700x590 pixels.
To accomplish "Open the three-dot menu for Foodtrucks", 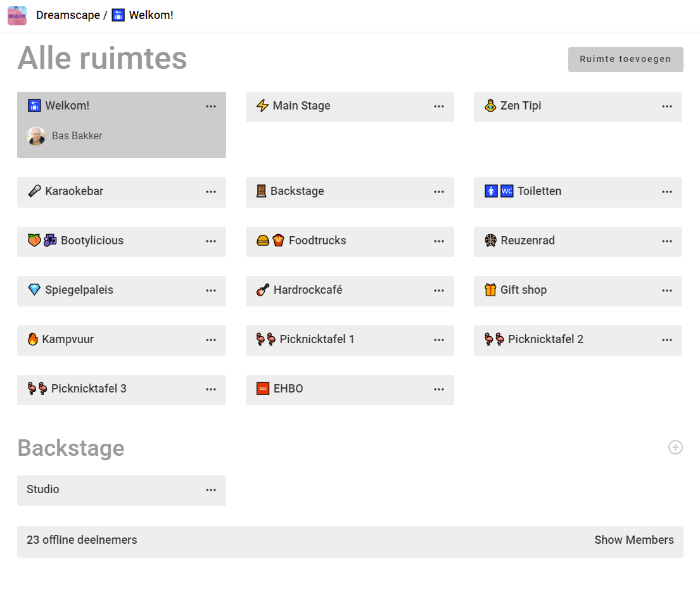I will (x=439, y=241).
